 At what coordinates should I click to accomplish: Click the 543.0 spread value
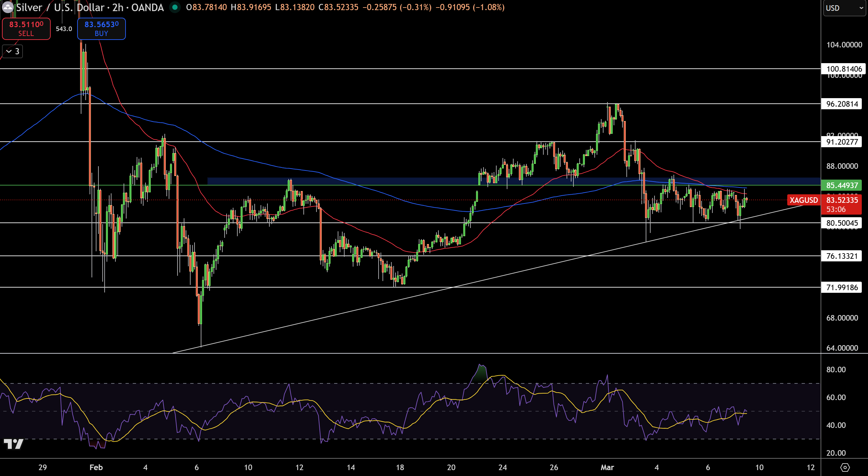pyautogui.click(x=64, y=29)
